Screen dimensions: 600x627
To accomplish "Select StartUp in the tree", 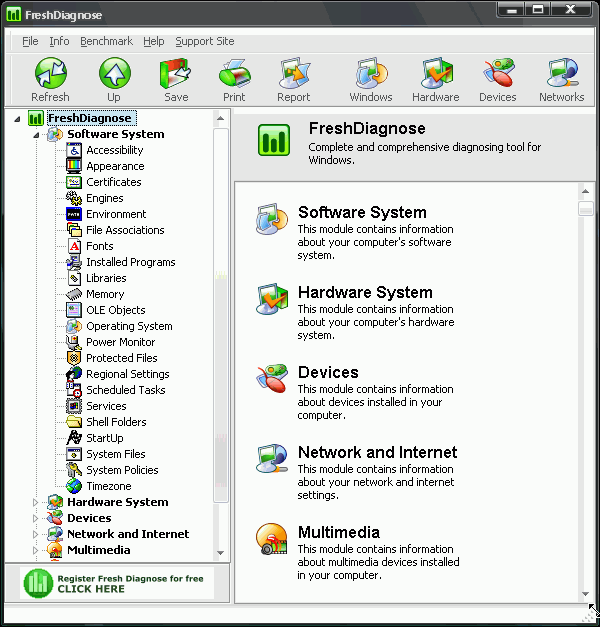I will [x=105, y=438].
